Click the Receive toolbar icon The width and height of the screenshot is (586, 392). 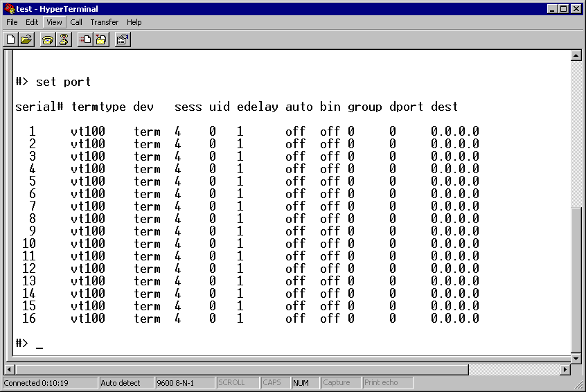click(101, 39)
